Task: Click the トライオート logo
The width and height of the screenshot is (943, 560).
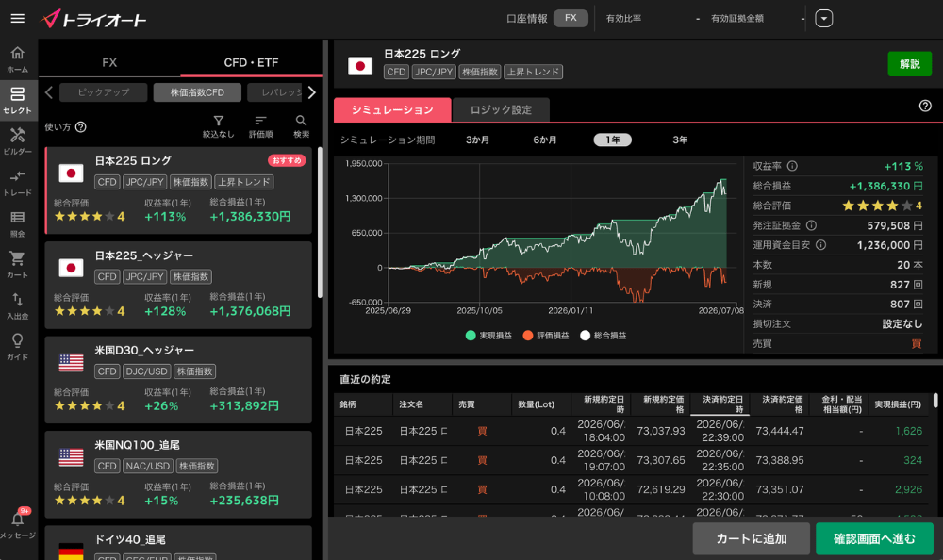Action: tap(93, 19)
